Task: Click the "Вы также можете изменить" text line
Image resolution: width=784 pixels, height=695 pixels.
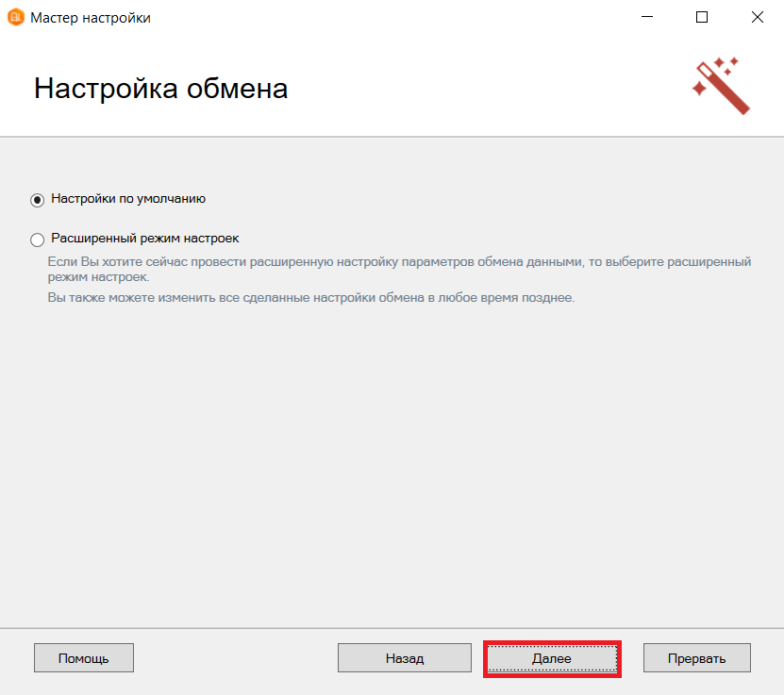Action: tap(311, 298)
